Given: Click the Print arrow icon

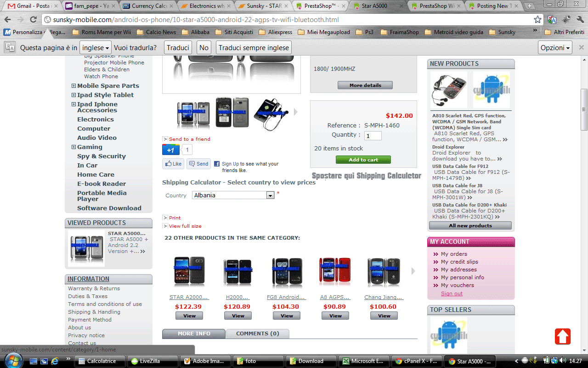Looking at the screenshot, I should (165, 218).
